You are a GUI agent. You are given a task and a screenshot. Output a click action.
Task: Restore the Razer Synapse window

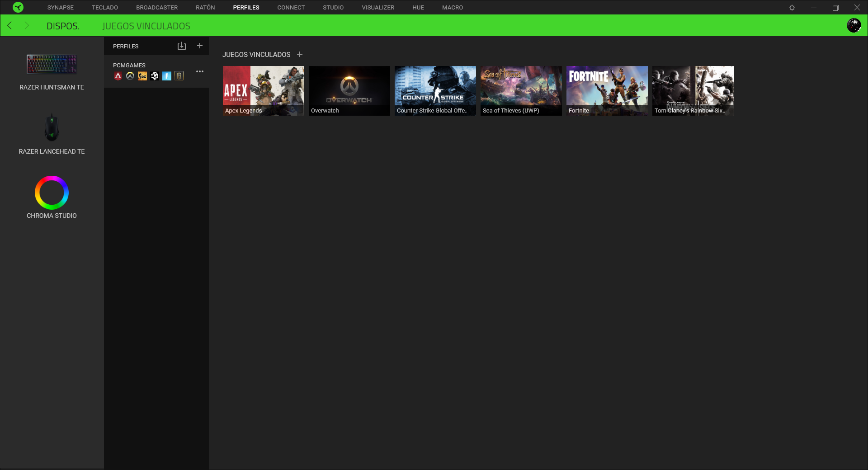pos(835,8)
